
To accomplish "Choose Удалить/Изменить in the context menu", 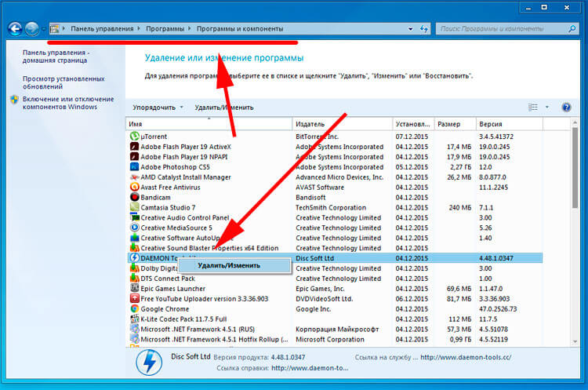I will tap(234, 266).
